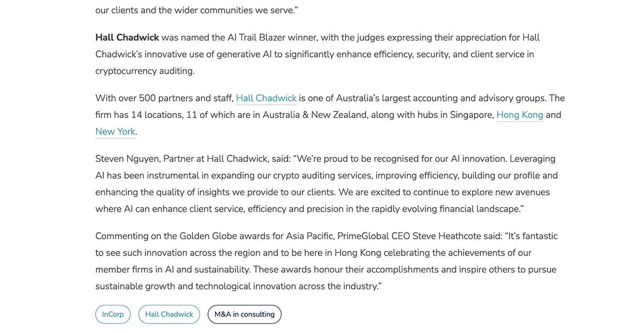Follow the Hong Kong link
This screenshot has width=644, height=333.
tap(519, 115)
